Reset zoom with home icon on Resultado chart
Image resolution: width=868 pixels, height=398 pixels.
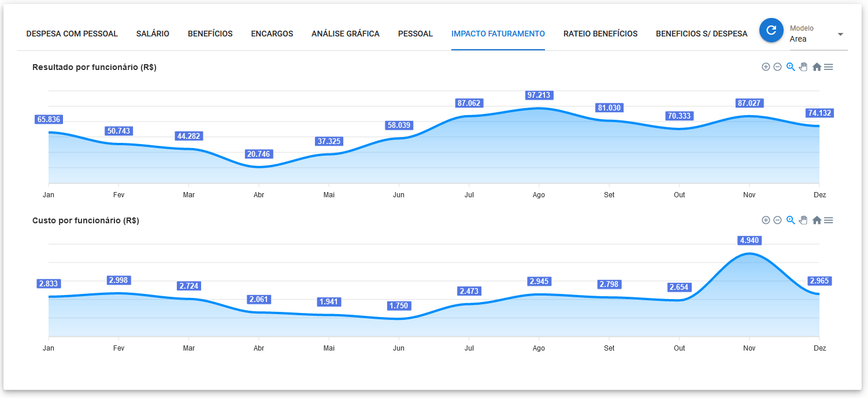[x=817, y=67]
